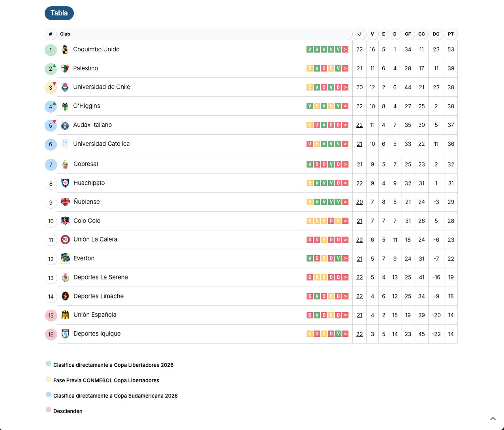The image size is (504, 430).
Task: Click the GF column header
Action: click(408, 34)
